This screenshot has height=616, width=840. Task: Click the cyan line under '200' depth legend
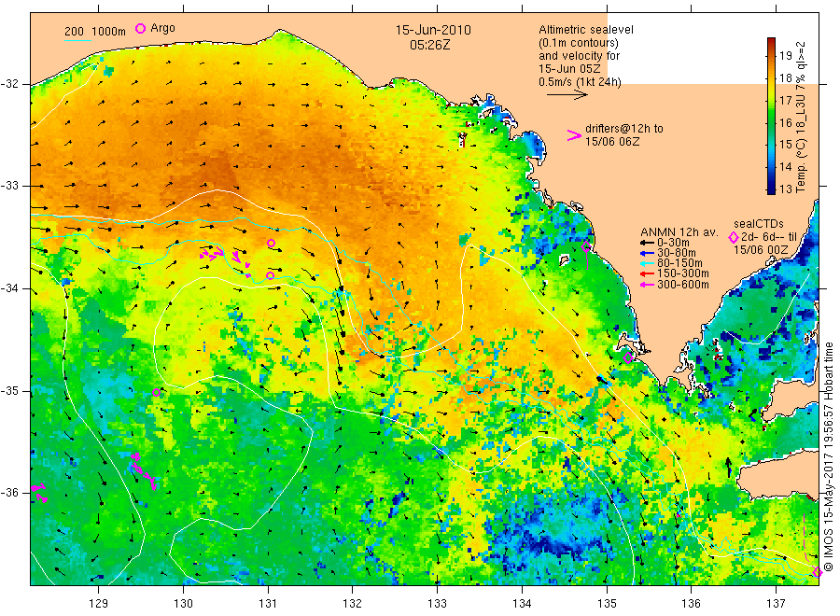[77, 40]
